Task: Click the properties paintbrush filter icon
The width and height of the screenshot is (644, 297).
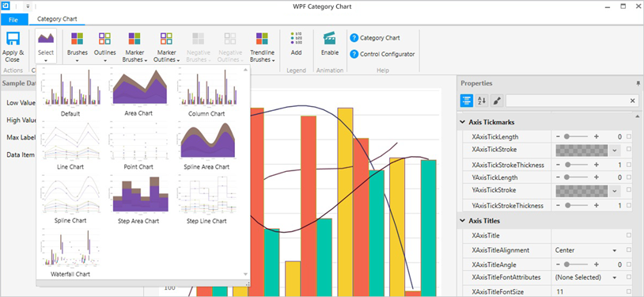Action: pyautogui.click(x=497, y=101)
